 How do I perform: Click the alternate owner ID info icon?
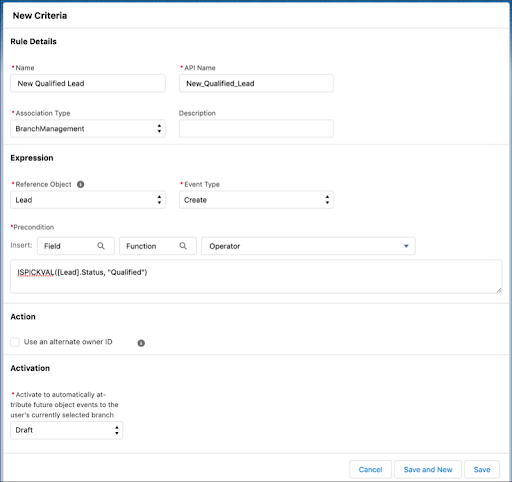point(141,343)
